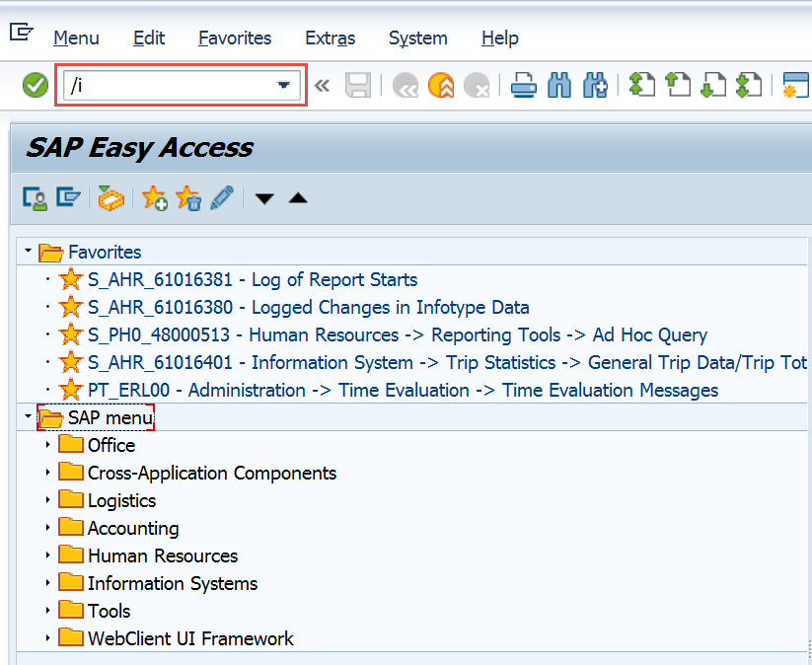Expand the Information Systems folder
The height and width of the screenshot is (665, 812).
click(47, 583)
